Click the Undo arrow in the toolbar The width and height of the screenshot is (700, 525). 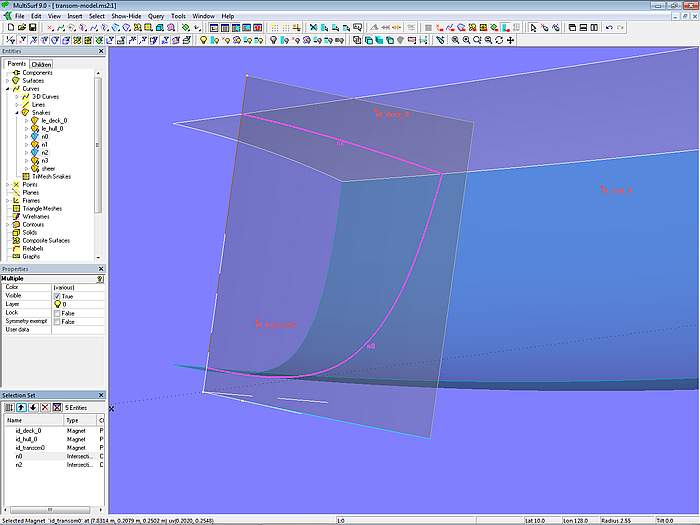[609, 28]
